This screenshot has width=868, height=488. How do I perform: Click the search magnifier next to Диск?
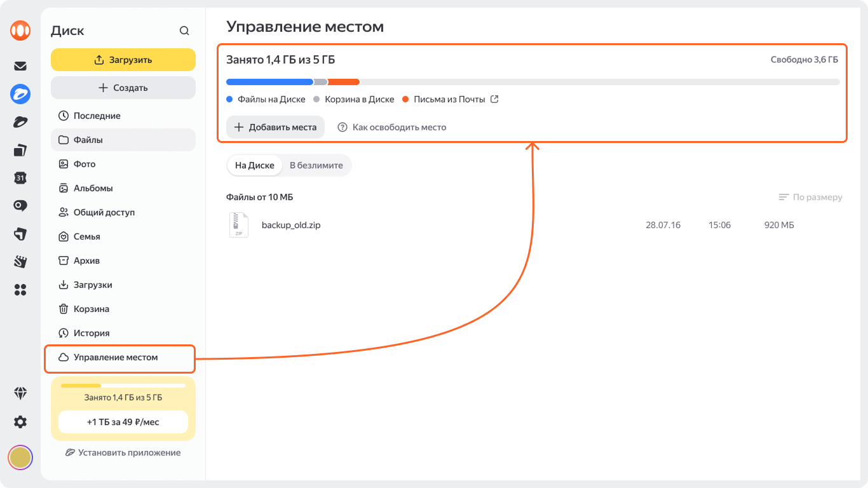click(184, 30)
